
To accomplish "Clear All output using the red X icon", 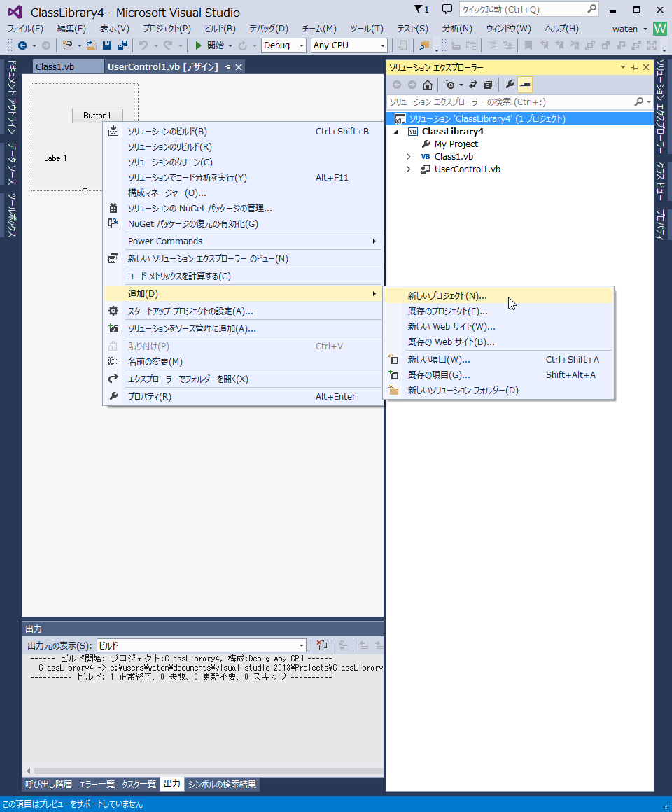I will click(x=321, y=645).
